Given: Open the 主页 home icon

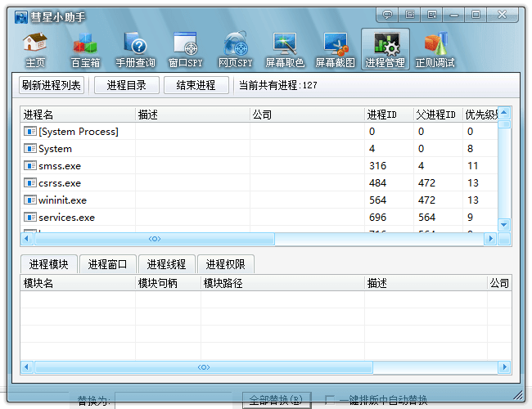Looking at the screenshot, I should point(34,49).
